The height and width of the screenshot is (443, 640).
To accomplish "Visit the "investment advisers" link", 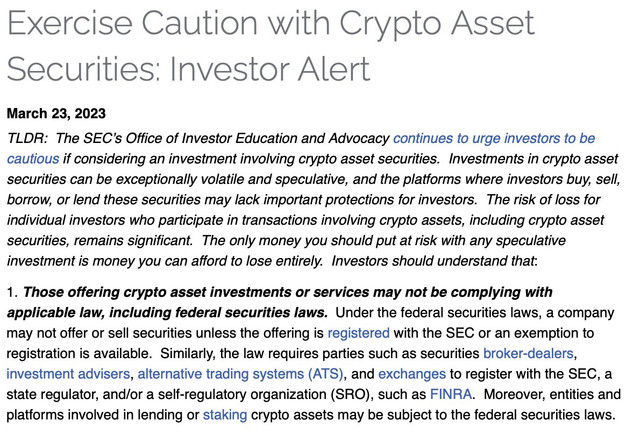I will (68, 374).
